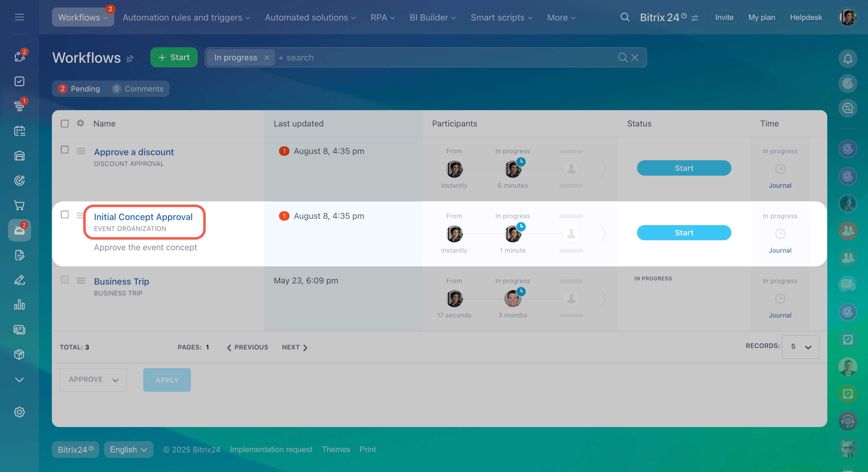Check the Approve a discount row checkbox
Image resolution: width=868 pixels, height=472 pixels.
point(65,149)
